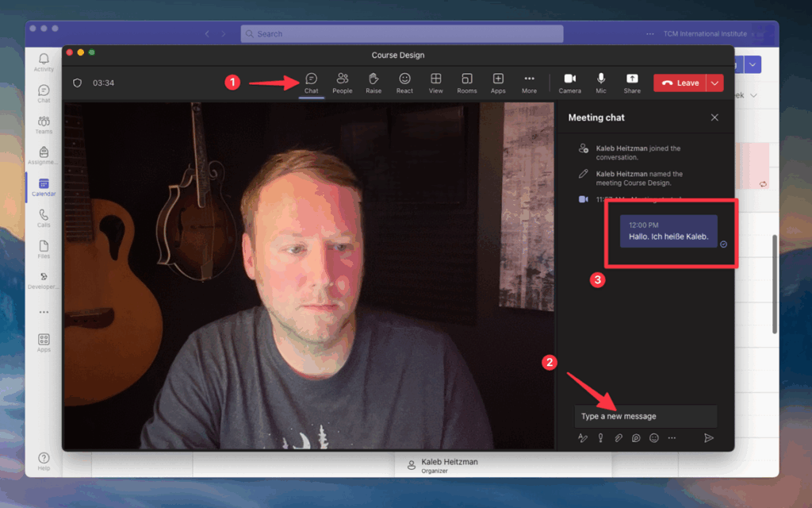Screen dimensions: 812x508
Task: Send the chat message with arrow icon
Action: tap(709, 438)
